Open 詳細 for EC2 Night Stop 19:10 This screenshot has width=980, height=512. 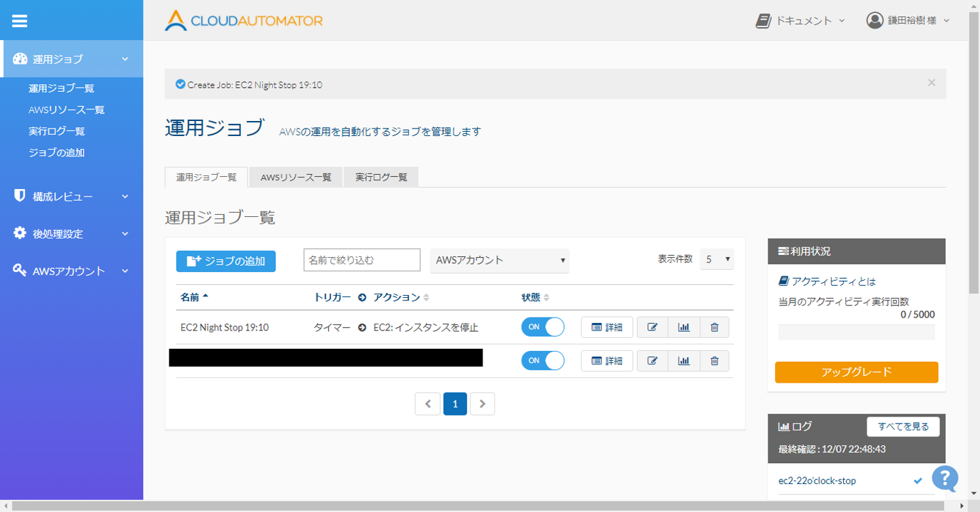[x=607, y=327]
